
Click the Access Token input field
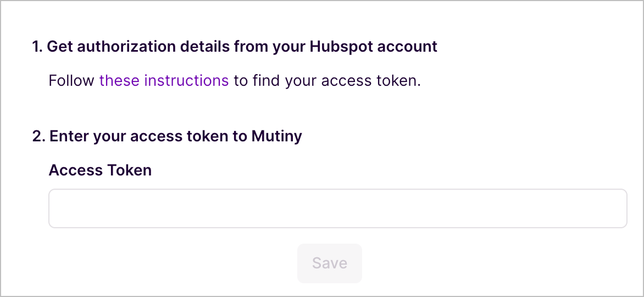click(337, 208)
